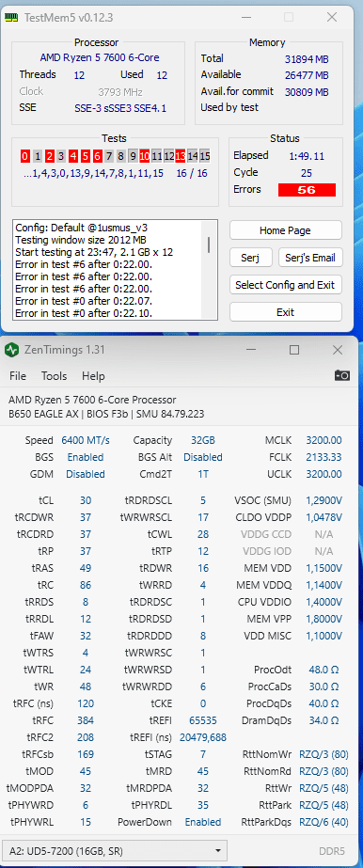This screenshot has width=363, height=868.
Task: Click the Cycle value 25
Action: [x=307, y=173]
